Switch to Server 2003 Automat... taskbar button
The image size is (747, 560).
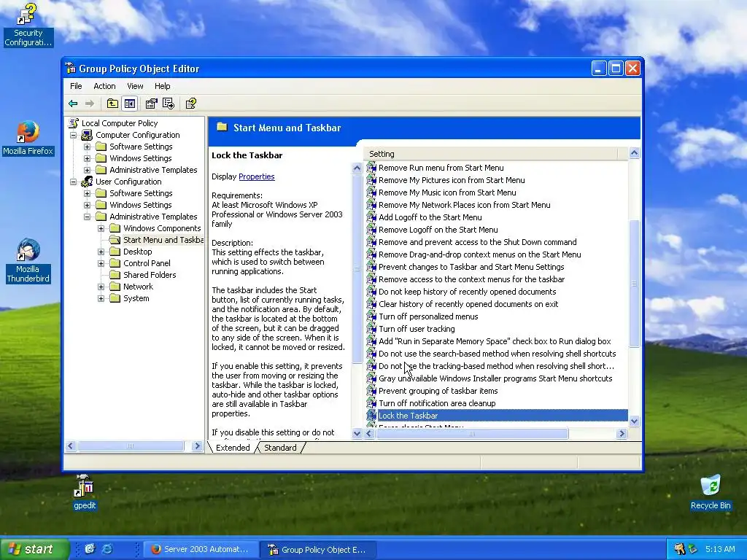[201, 549]
